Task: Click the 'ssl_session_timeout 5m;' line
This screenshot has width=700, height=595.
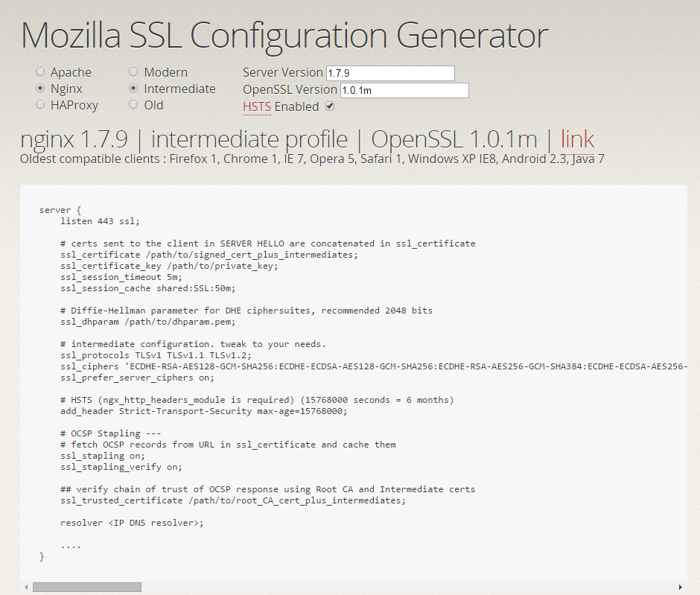Action: point(121,277)
